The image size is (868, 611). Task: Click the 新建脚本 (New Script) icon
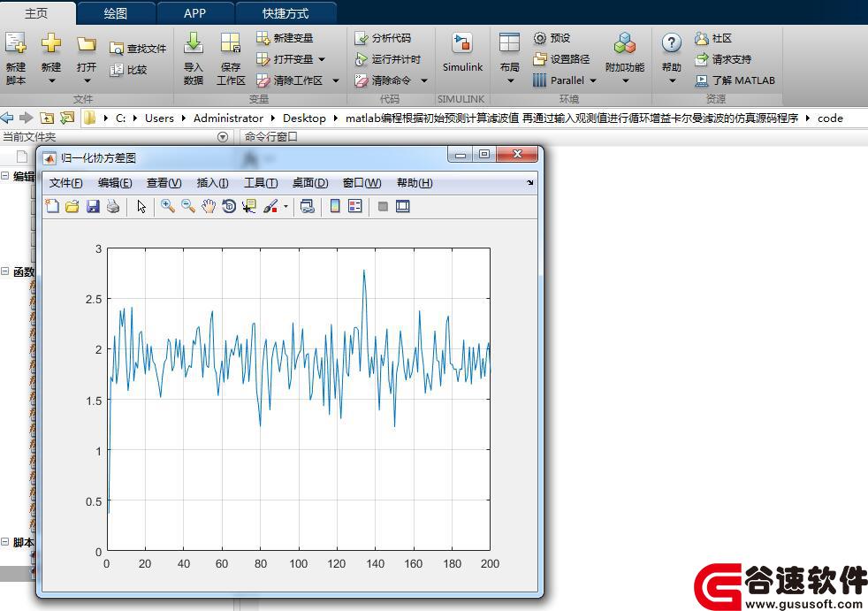click(16, 43)
